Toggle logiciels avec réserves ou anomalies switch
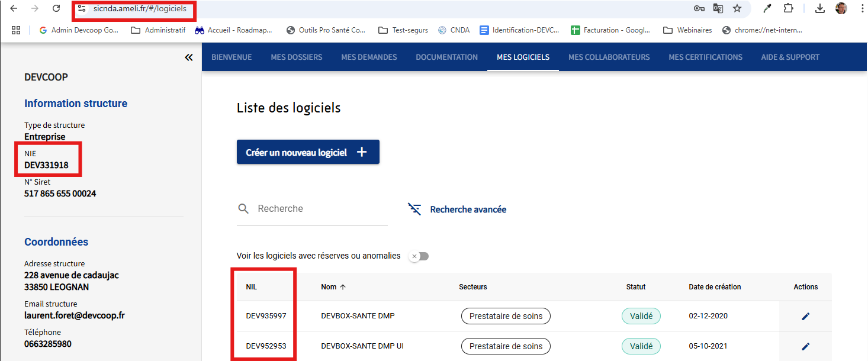868x361 pixels. [x=419, y=256]
